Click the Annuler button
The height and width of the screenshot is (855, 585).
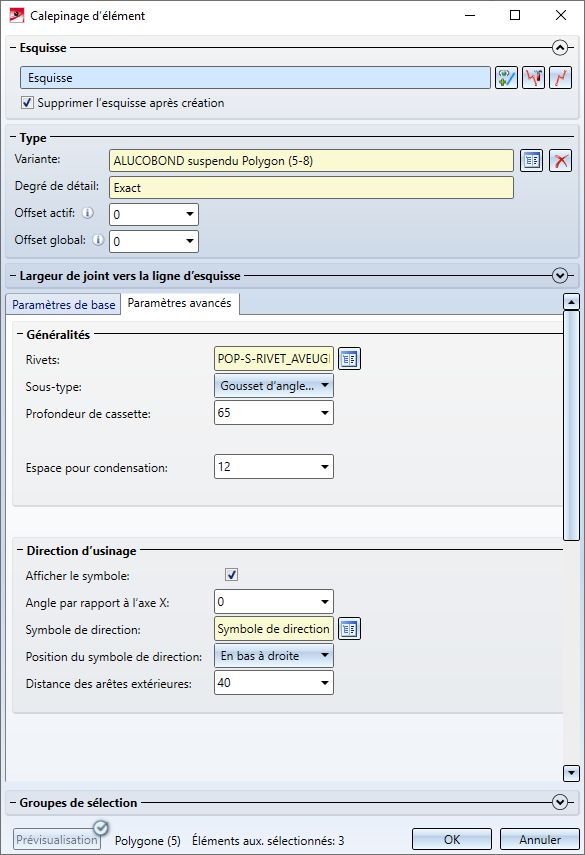[x=540, y=840]
